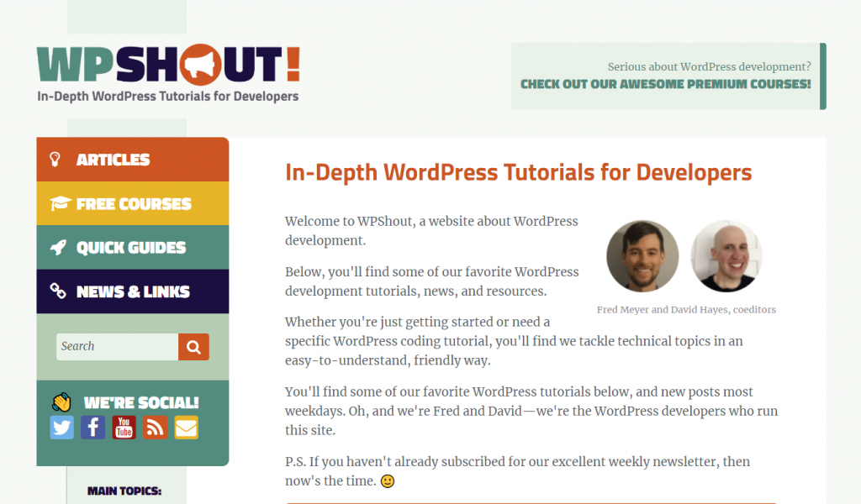This screenshot has width=861, height=504.
Task: Click the lightbulb icon beside Articles
Action: [56, 160]
